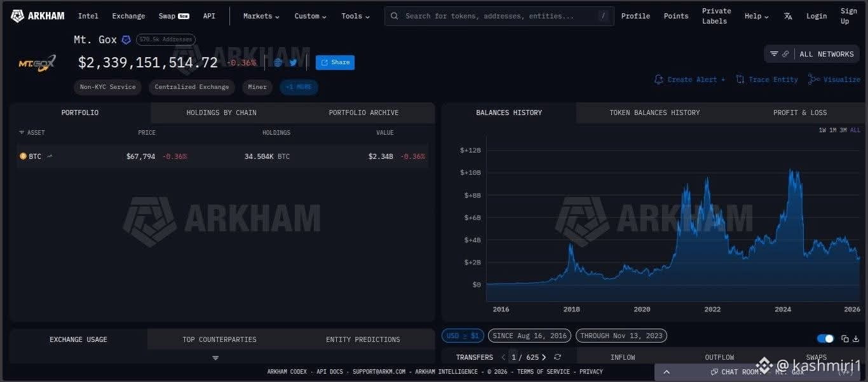Screen dimensions: 868x382
Task: Click the search magnifier icon
Action: pos(395,16)
